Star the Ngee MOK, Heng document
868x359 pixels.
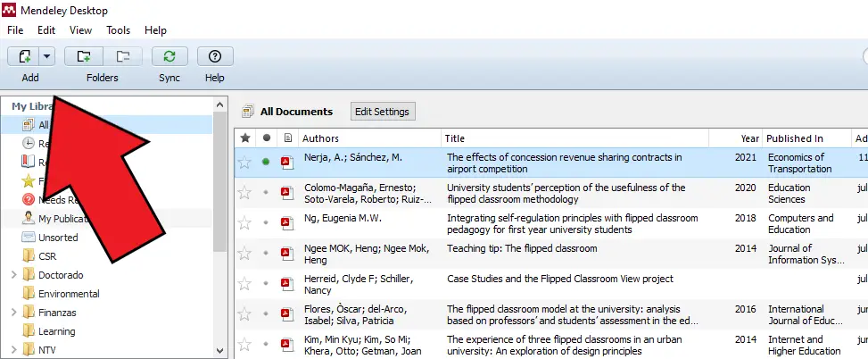pyautogui.click(x=244, y=254)
